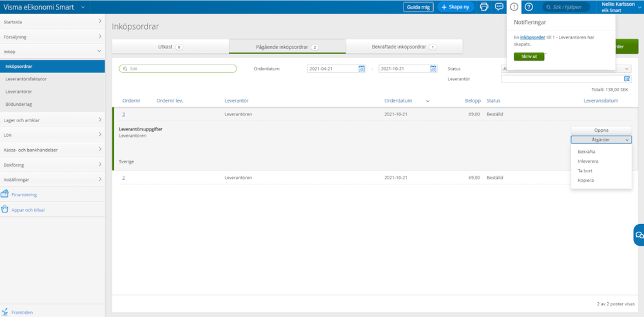Click the Öppna button for order 3
The image size is (644, 317).
click(601, 130)
